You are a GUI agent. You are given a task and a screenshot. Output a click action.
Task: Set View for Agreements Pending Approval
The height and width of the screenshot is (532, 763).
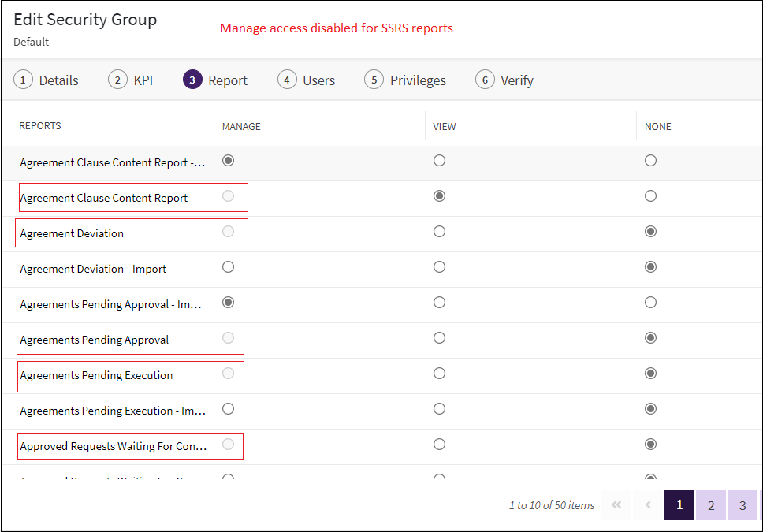439,338
